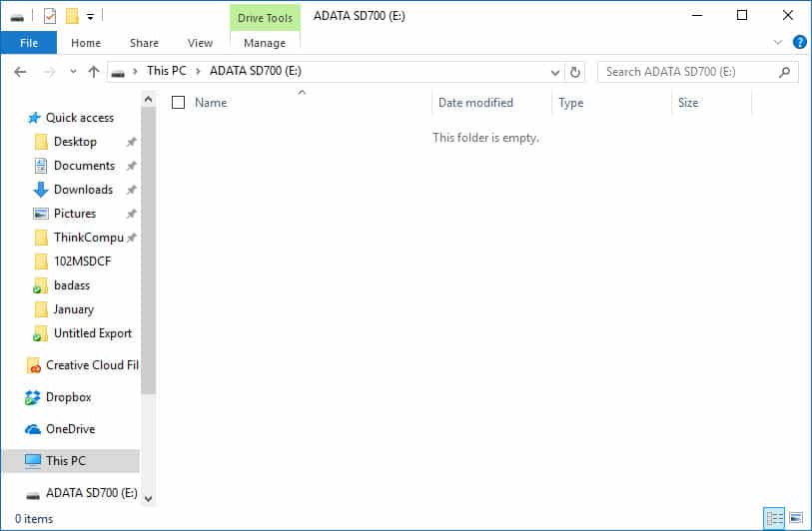Open Desktop in Quick access

click(75, 142)
